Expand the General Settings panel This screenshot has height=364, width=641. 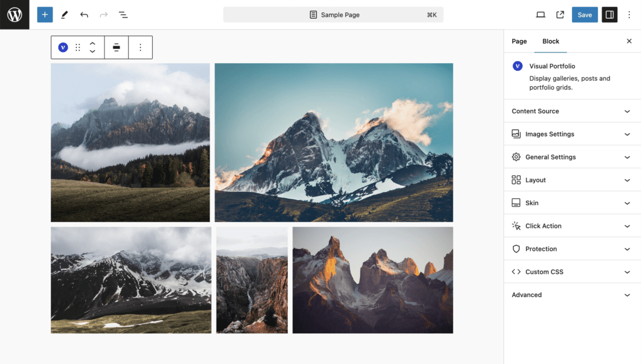pos(572,157)
